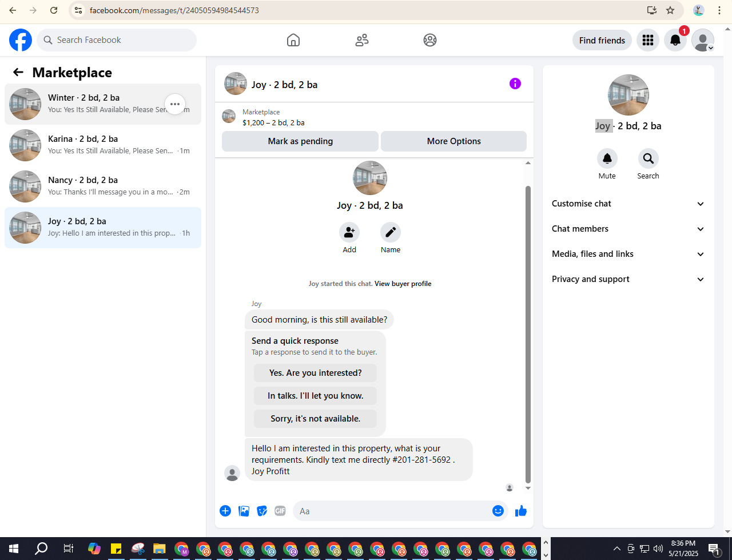This screenshot has height=560, width=732.
Task: Open the Friends icon in top navigation
Action: (362, 40)
